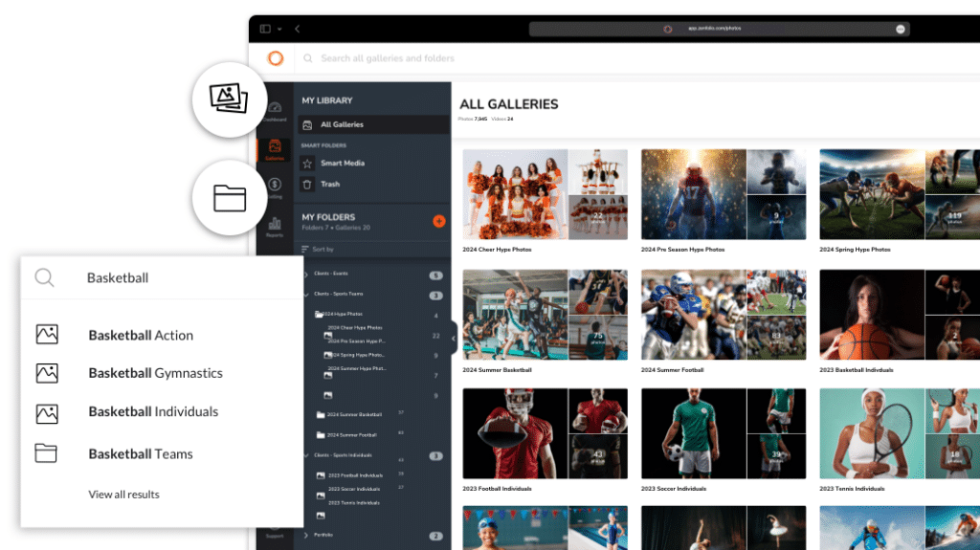
Task: Choose the Basketball Action search result
Action: click(141, 335)
